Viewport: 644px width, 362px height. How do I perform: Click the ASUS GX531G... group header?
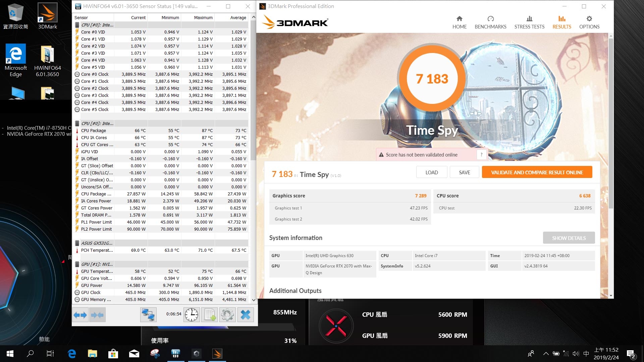coord(161,243)
